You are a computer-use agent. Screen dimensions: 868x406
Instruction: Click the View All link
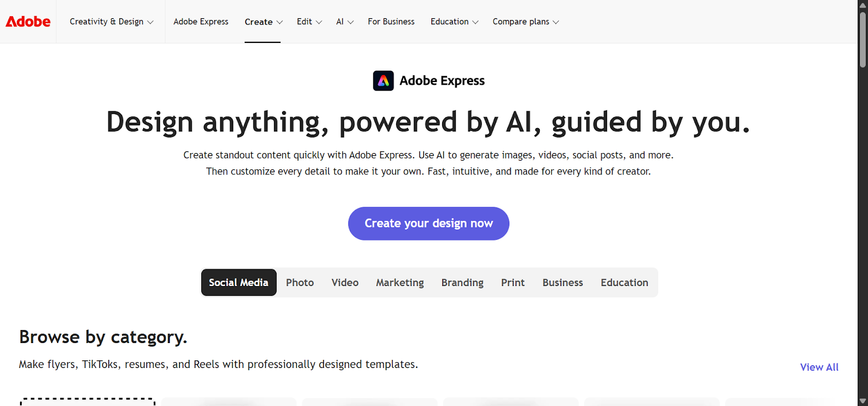(x=819, y=367)
